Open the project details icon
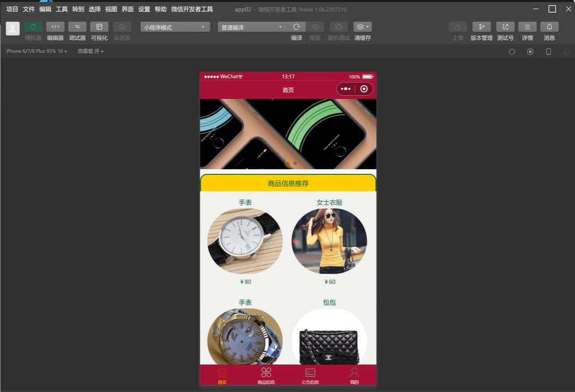 click(527, 27)
